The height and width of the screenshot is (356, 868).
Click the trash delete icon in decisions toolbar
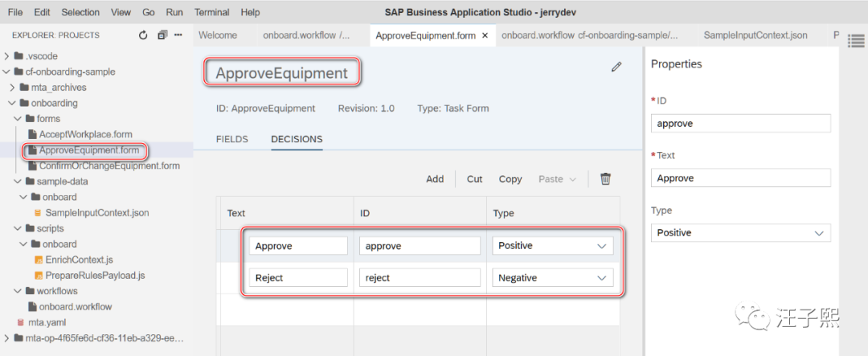(x=606, y=179)
